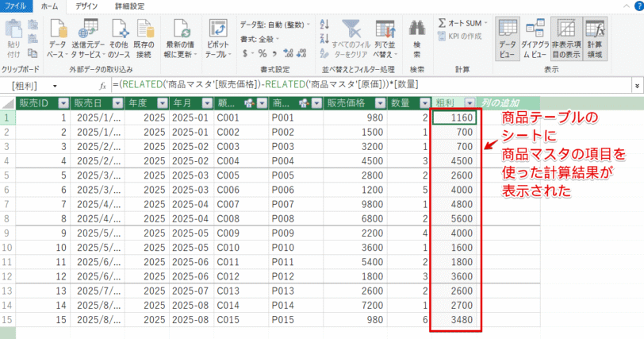
Task: Click the Add Column (列の追加) header
Action: coord(508,103)
